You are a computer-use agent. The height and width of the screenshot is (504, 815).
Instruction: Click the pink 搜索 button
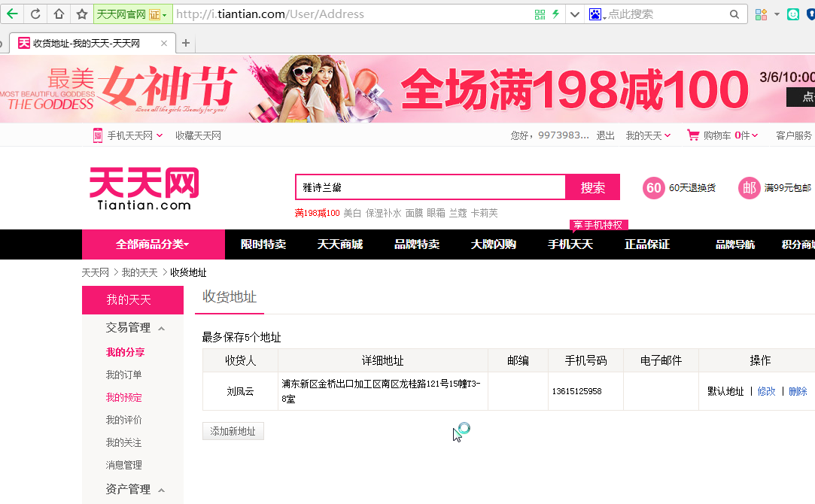[592, 187]
